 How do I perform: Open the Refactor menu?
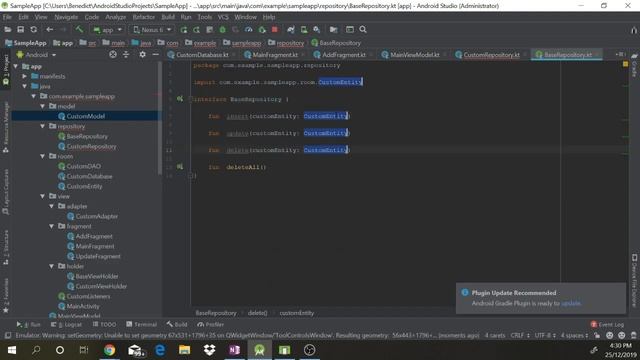pos(144,17)
